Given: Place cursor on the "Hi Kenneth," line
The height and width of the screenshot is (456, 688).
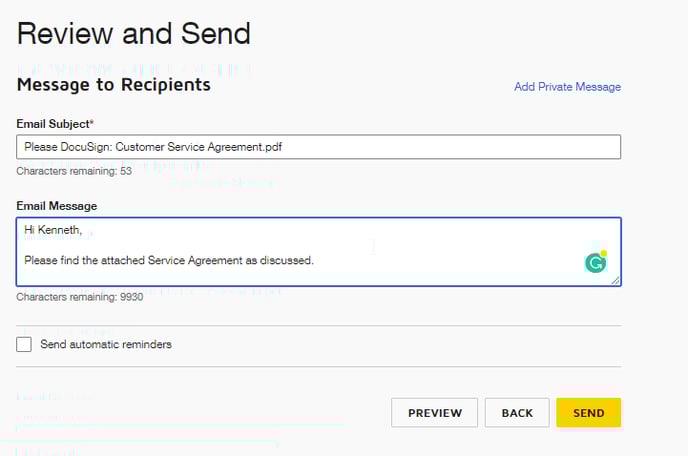Looking at the screenshot, I should (x=53, y=230).
